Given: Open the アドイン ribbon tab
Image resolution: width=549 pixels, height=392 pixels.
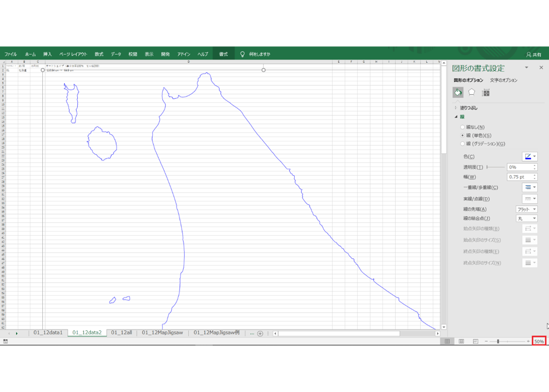Looking at the screenshot, I should point(184,54).
